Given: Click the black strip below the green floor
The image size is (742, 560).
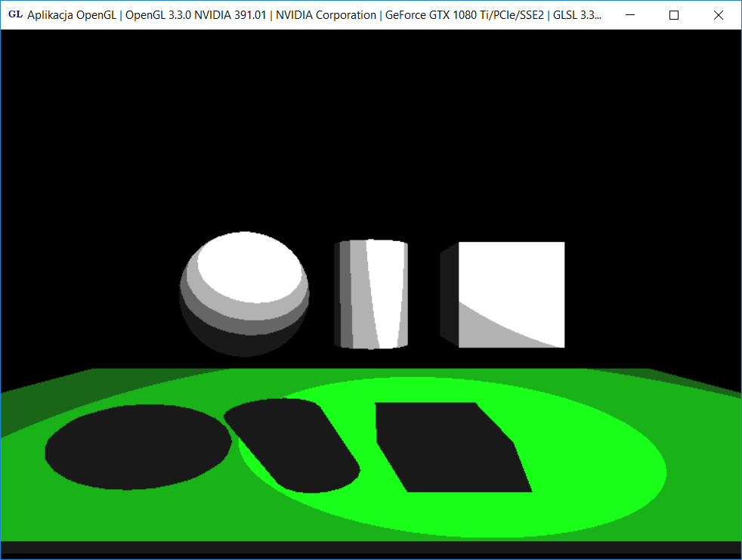Looking at the screenshot, I should [370, 550].
